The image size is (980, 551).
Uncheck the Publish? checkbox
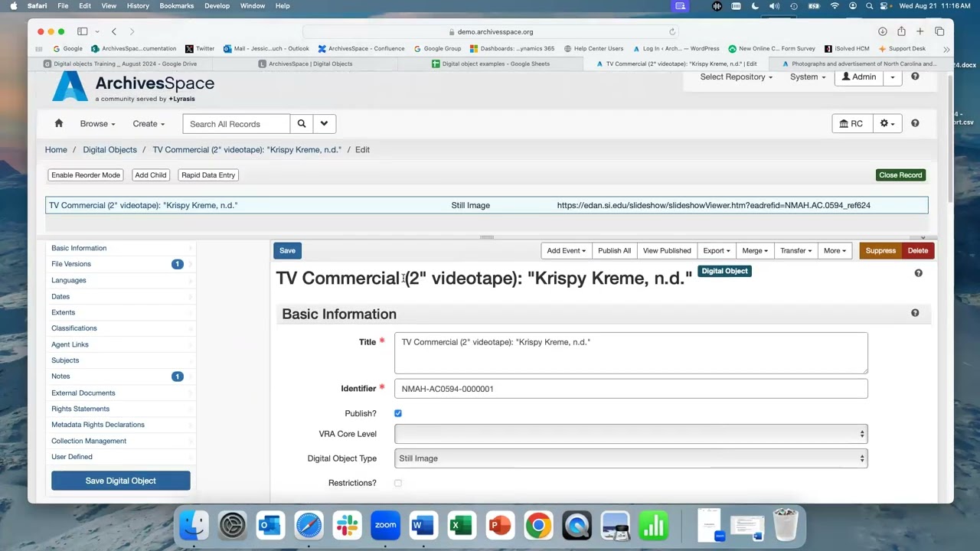[397, 413]
